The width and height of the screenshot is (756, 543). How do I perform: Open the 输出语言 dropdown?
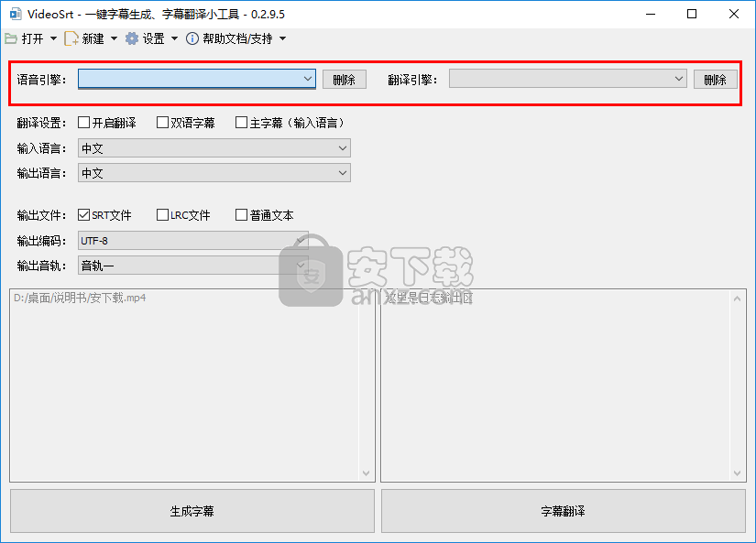click(x=214, y=173)
